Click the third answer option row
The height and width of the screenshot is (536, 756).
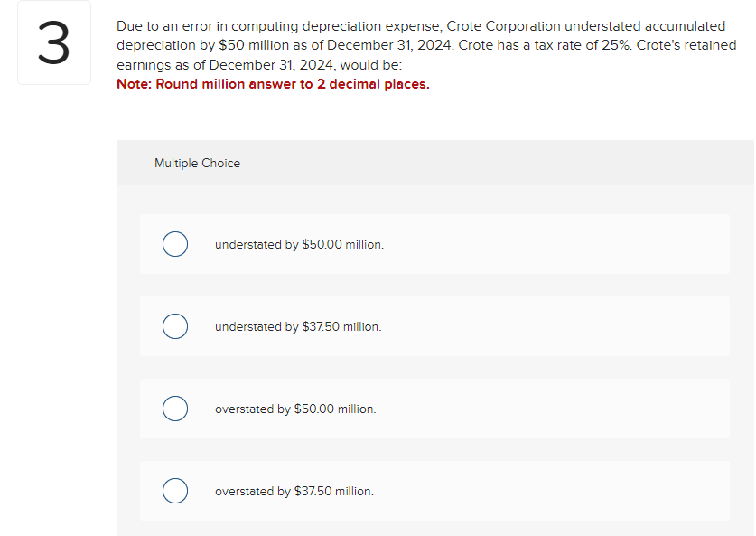coord(434,409)
